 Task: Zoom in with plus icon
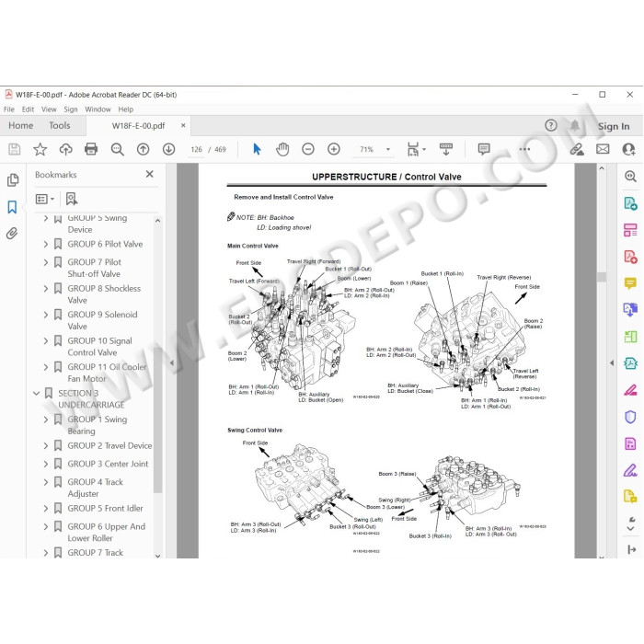tap(334, 149)
